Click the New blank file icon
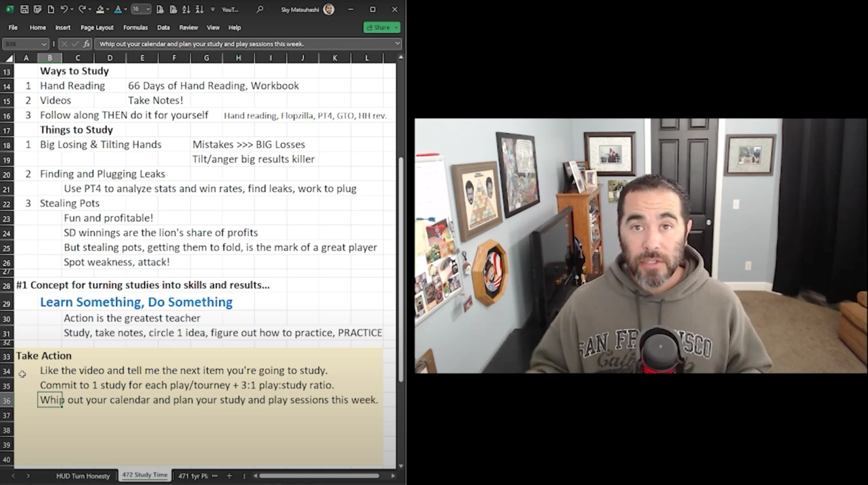 [51, 9]
